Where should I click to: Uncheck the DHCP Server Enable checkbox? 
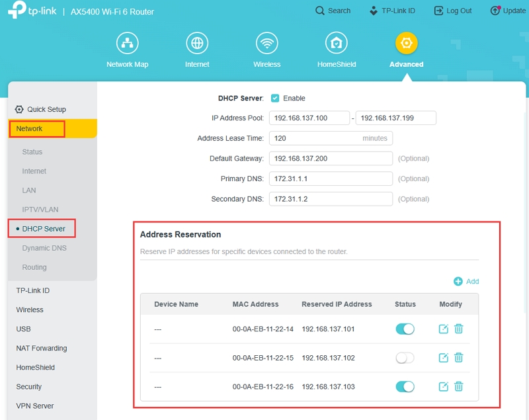coord(275,99)
